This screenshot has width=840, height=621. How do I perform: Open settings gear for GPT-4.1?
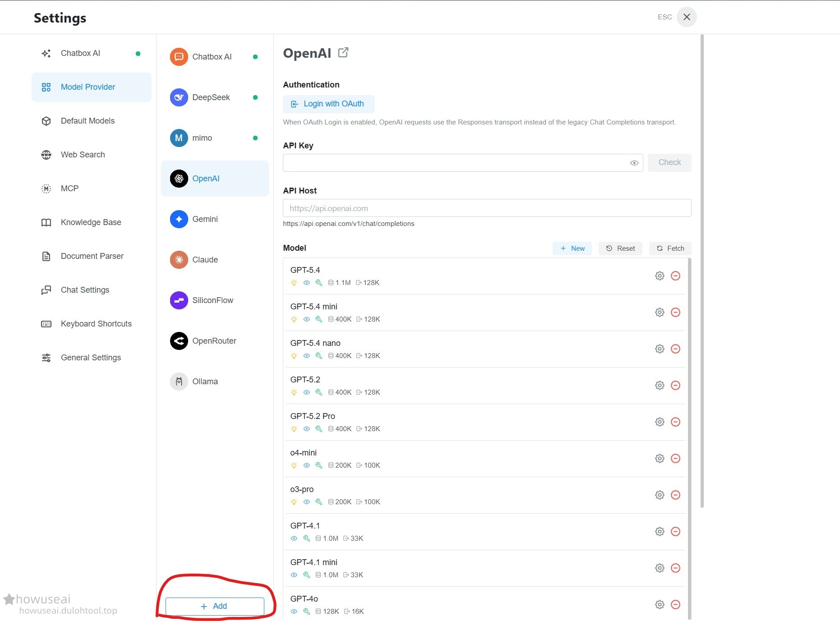pyautogui.click(x=660, y=531)
